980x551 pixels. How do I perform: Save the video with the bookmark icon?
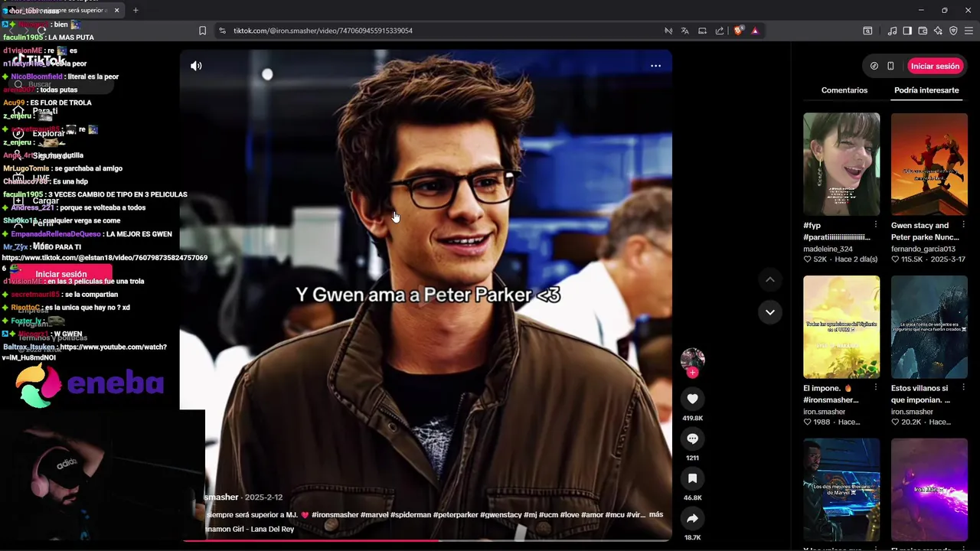click(x=692, y=478)
